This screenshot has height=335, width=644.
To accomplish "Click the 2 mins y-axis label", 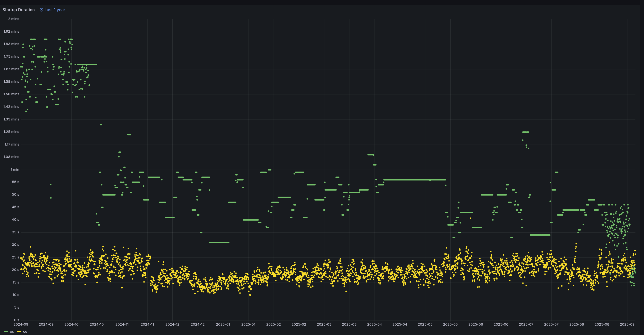I will point(14,19).
